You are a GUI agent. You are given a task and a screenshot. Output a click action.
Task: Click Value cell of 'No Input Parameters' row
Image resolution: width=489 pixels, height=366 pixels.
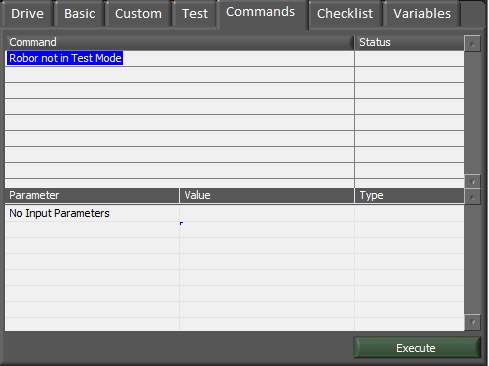[267, 213]
